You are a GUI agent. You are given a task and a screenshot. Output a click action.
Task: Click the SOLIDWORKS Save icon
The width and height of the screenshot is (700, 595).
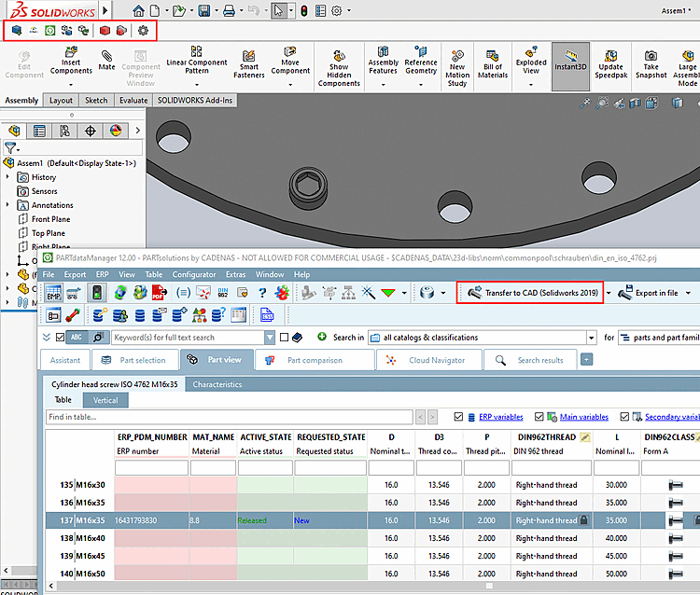click(203, 11)
